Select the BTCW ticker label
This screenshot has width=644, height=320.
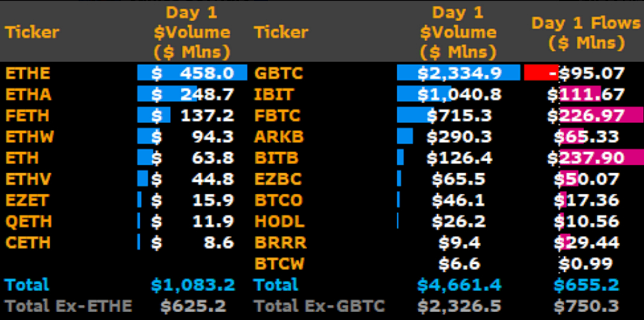pos(280,263)
